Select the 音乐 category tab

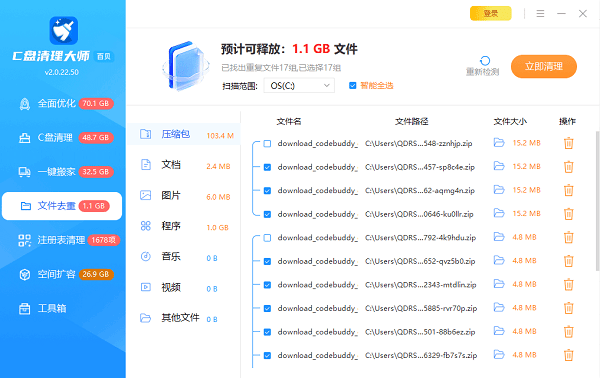184,257
